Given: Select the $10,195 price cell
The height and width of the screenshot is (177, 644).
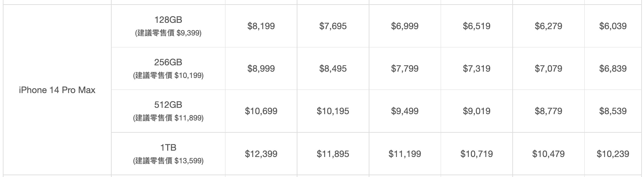Looking at the screenshot, I should pyautogui.click(x=333, y=111).
